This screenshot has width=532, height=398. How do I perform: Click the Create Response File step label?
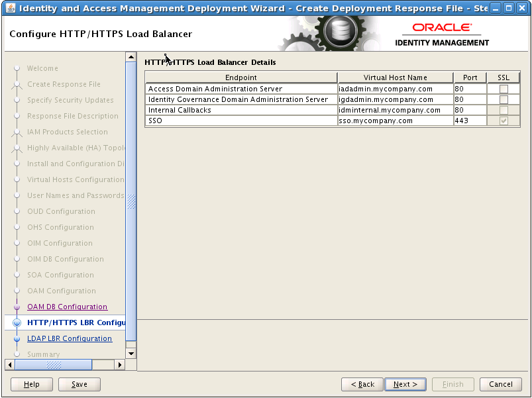(x=64, y=84)
